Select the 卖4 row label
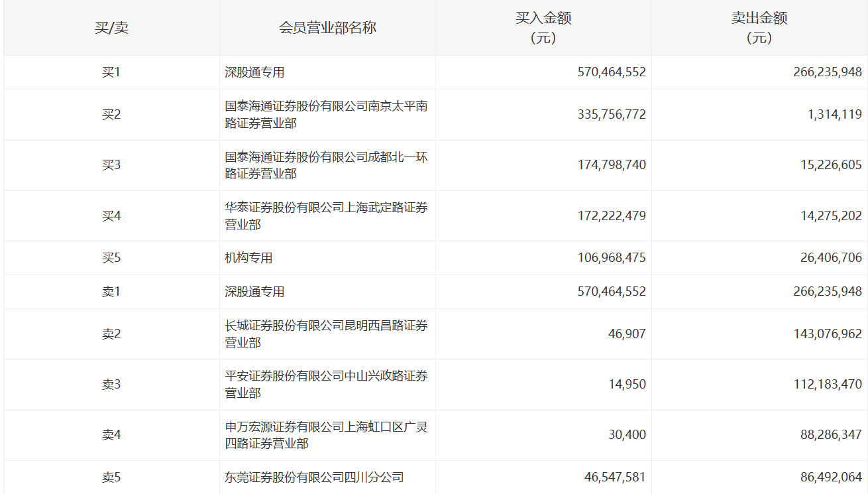The height and width of the screenshot is (494, 868). click(111, 435)
